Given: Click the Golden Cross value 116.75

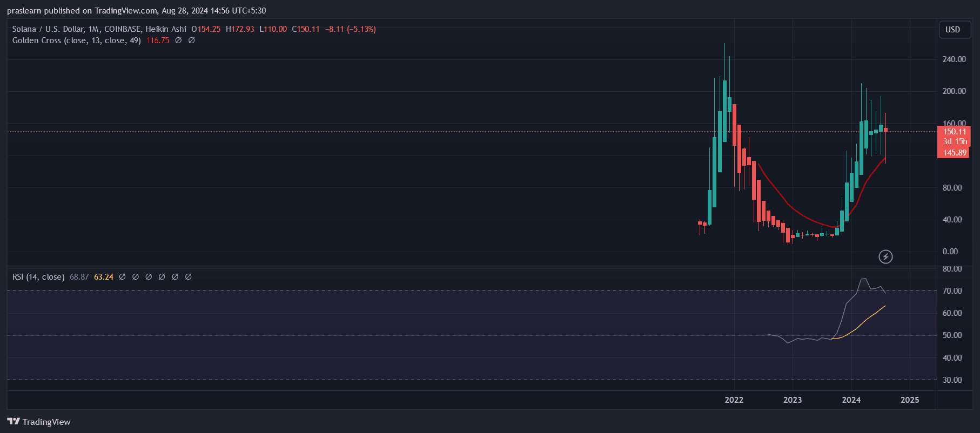Looking at the screenshot, I should (x=158, y=40).
